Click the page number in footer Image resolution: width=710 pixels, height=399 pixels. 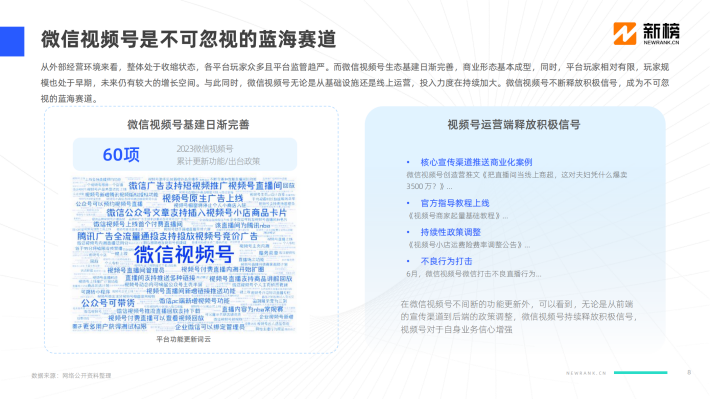(689, 372)
